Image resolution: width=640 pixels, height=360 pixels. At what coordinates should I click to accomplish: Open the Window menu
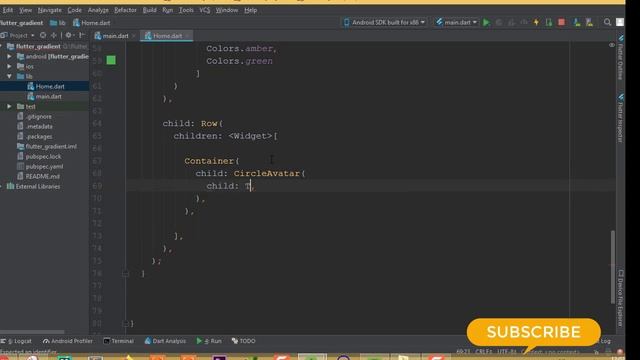click(x=227, y=10)
